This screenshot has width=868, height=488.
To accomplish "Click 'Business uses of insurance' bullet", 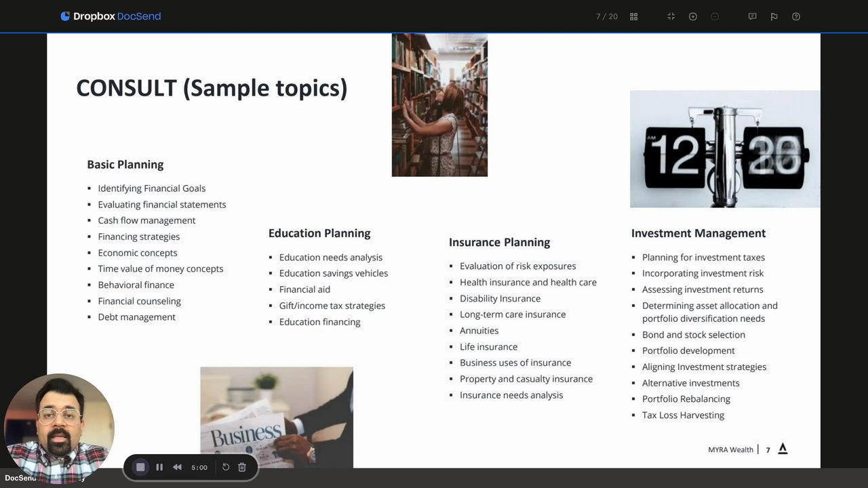I will click(x=515, y=363).
